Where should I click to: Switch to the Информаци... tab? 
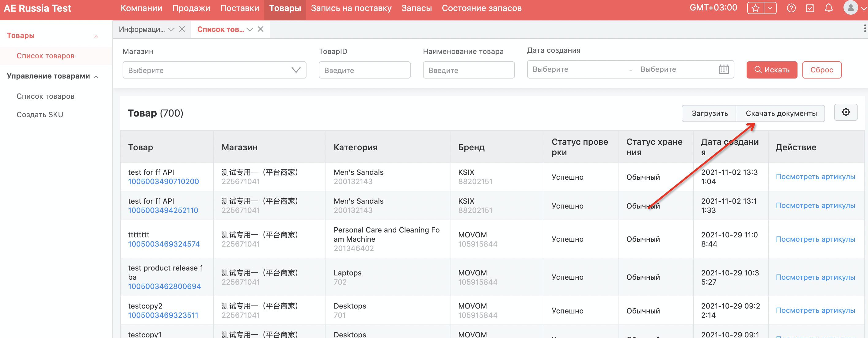[x=142, y=29]
